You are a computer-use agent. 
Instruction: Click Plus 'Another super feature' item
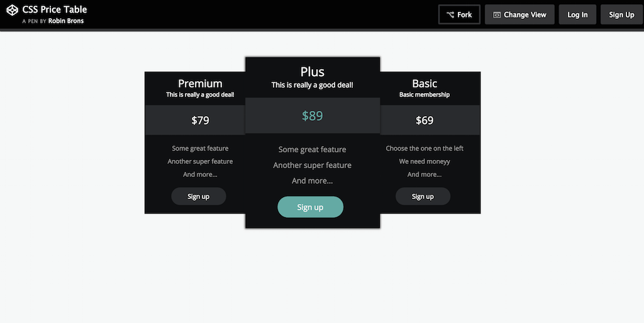point(313,165)
